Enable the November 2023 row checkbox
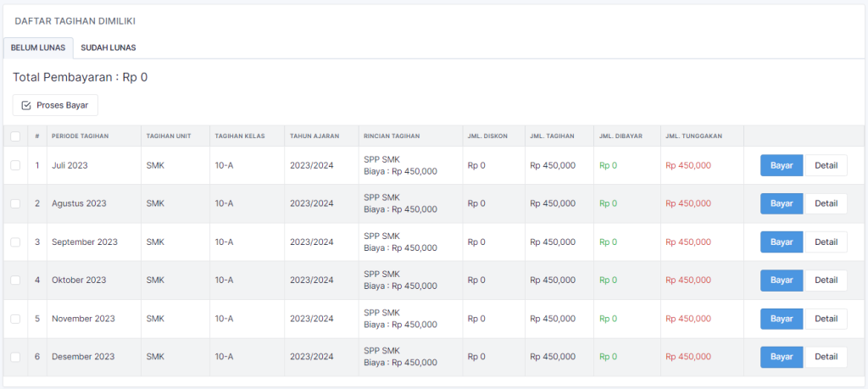This screenshot has height=389, width=868. (15, 319)
